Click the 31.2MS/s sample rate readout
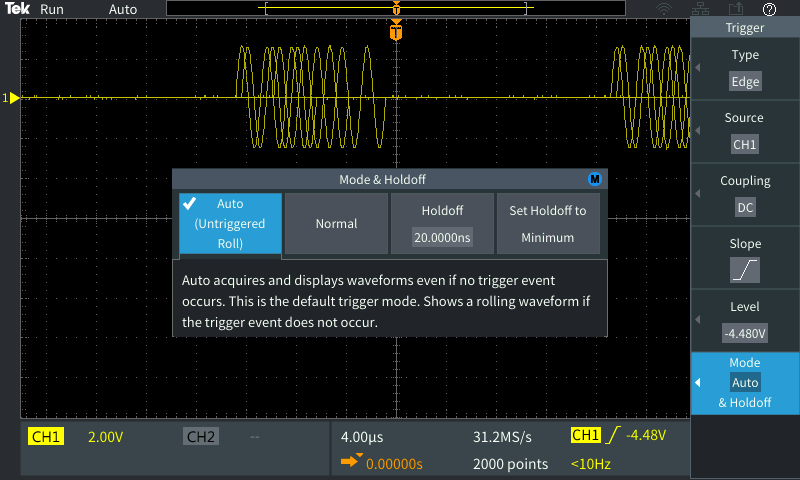Screen dimensions: 800x480 tap(502, 437)
